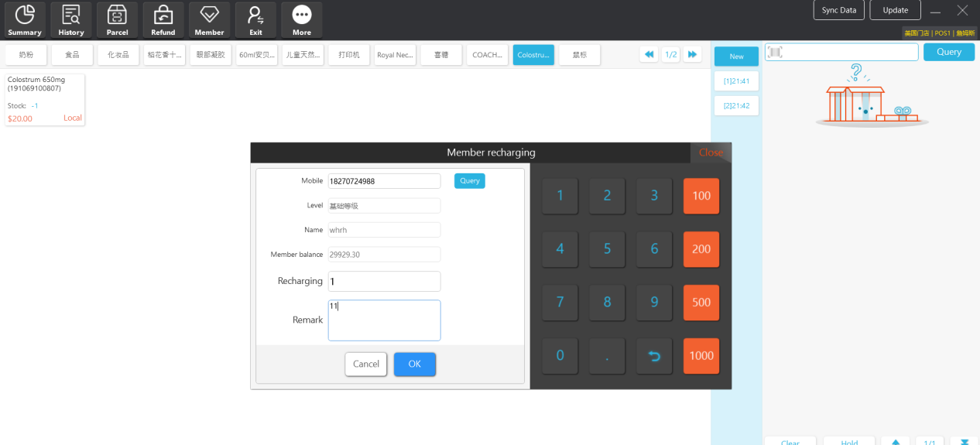Image resolution: width=980 pixels, height=445 pixels.
Task: Select the Colostrum 650mg product card
Action: click(x=45, y=99)
